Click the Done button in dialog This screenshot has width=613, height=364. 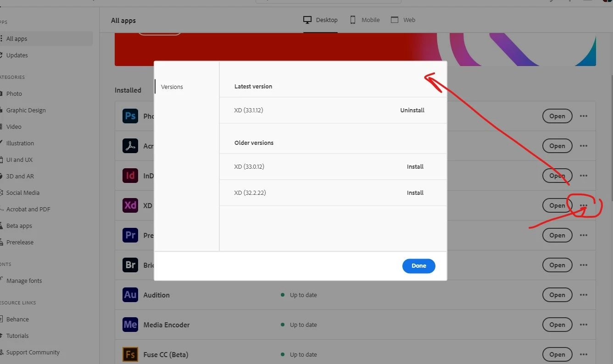tap(419, 266)
